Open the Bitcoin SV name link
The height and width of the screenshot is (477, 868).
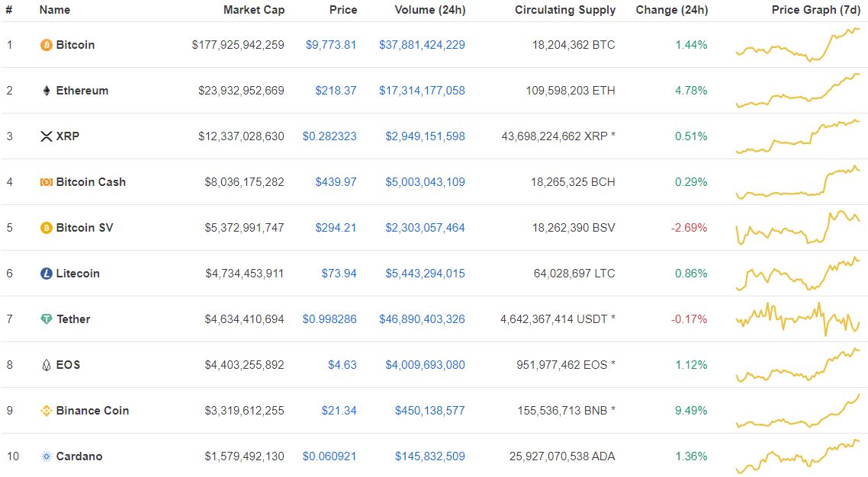[x=85, y=228]
